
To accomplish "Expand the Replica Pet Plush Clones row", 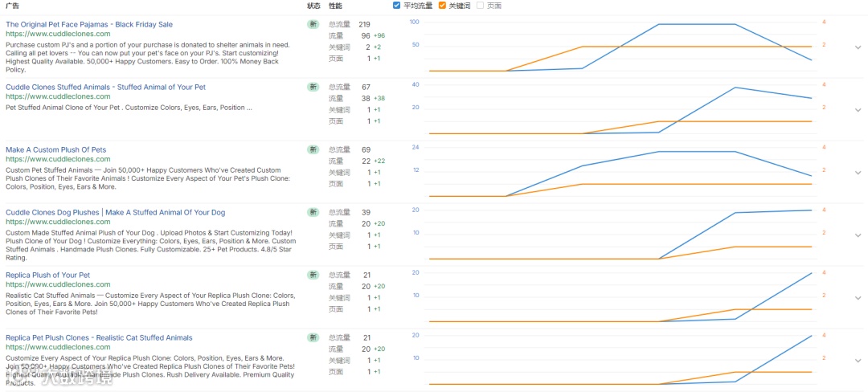I will pos(858,361).
